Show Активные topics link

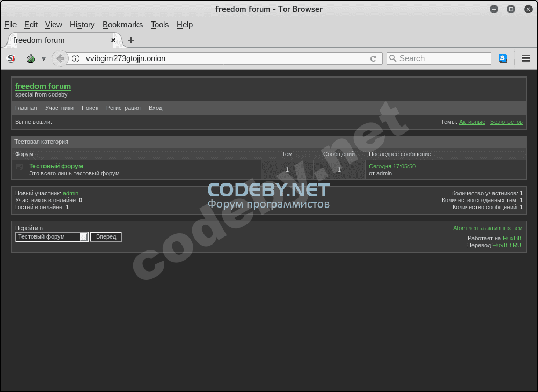[472, 122]
